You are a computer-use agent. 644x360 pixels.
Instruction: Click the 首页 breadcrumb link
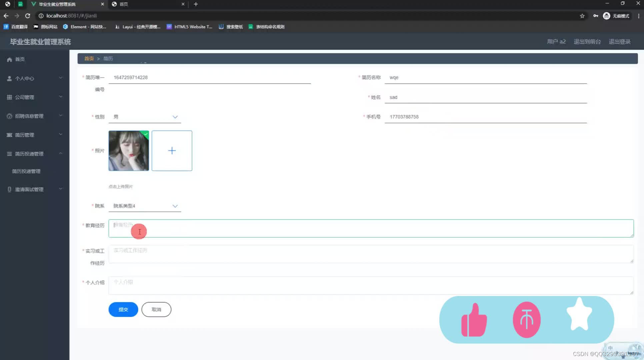89,59
